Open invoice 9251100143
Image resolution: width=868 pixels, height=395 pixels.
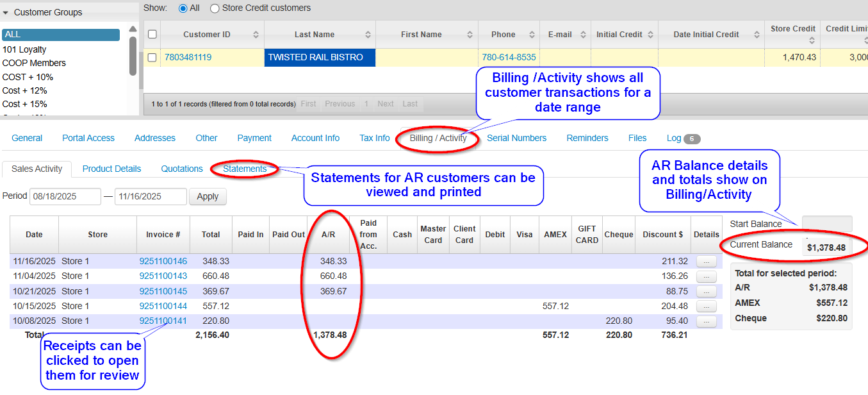click(163, 276)
